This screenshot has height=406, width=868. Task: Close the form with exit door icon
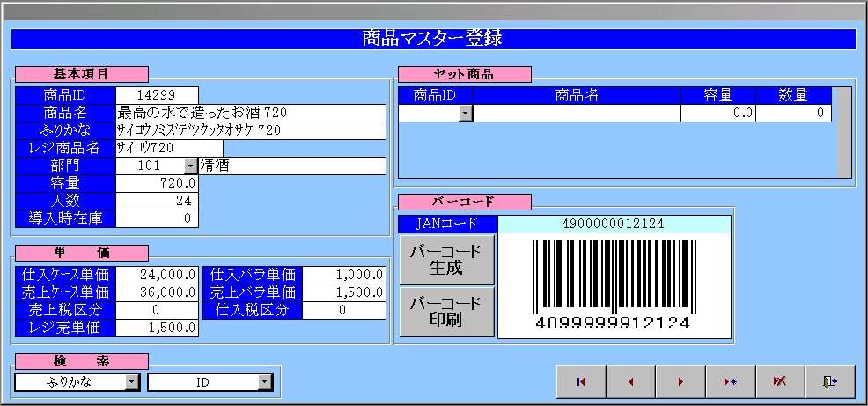click(x=829, y=381)
